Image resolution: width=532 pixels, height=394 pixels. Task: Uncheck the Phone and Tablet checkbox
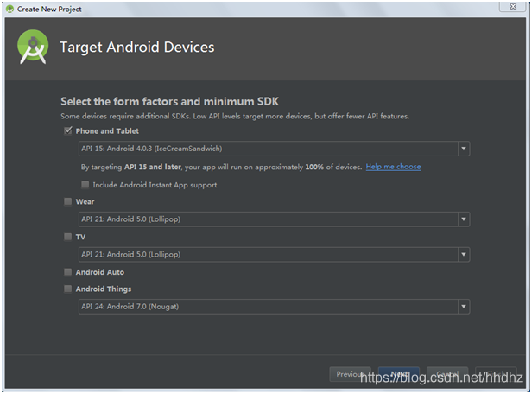[x=68, y=130]
